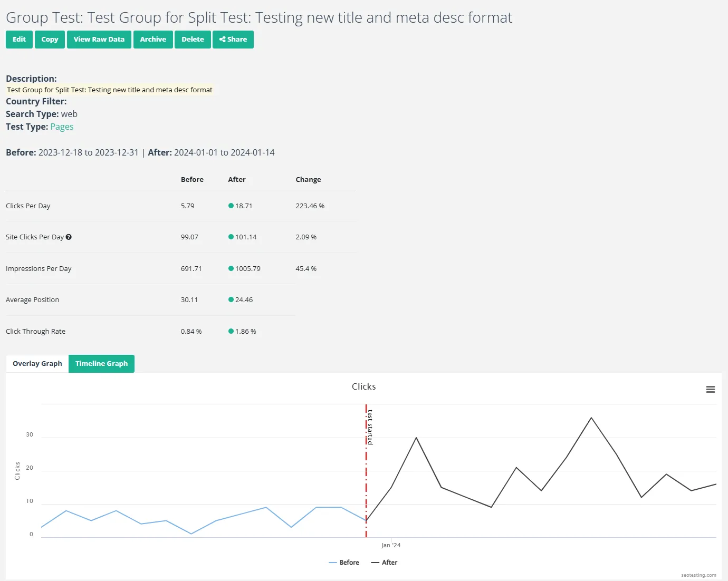Delete the split test
Image resolution: width=728 pixels, height=581 pixels.
tap(193, 39)
